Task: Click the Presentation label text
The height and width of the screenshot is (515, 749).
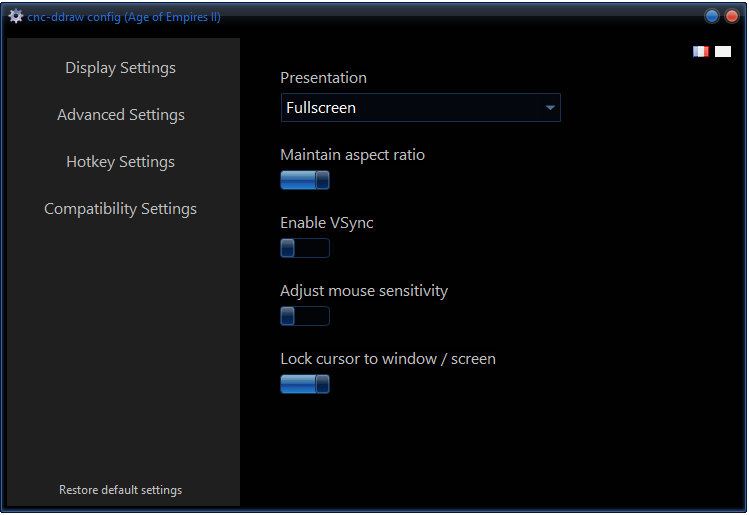Action: click(x=323, y=78)
